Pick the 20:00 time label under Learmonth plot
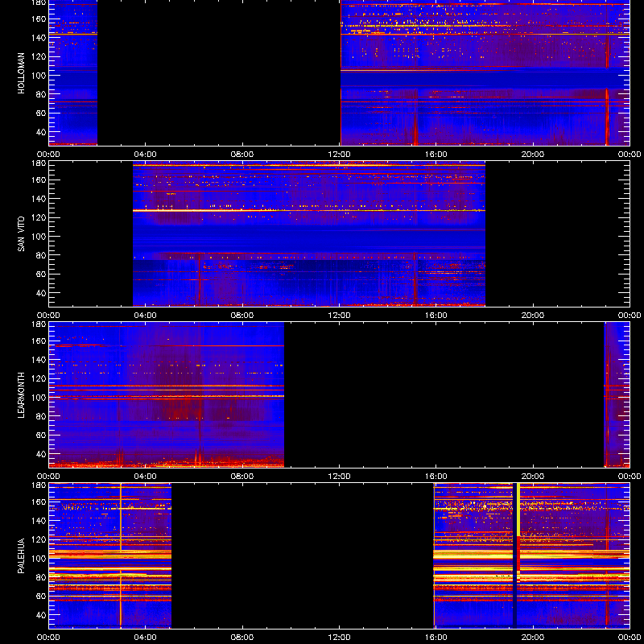The width and height of the screenshot is (644, 644). tap(533, 477)
